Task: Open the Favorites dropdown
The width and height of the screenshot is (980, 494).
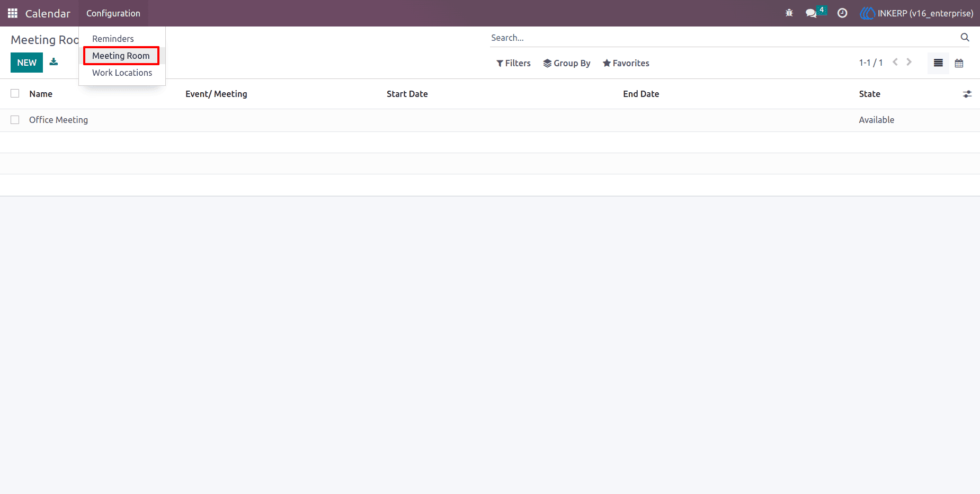Action: pyautogui.click(x=626, y=63)
